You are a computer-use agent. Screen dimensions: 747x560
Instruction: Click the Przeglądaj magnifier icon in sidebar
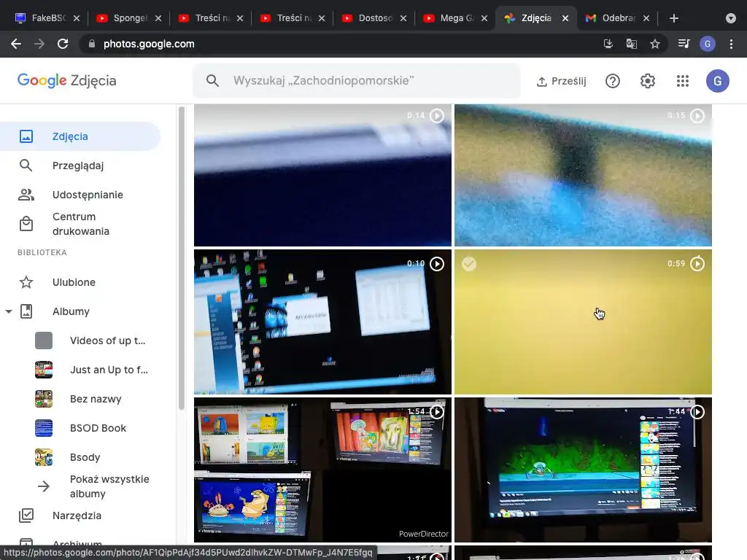pos(26,166)
